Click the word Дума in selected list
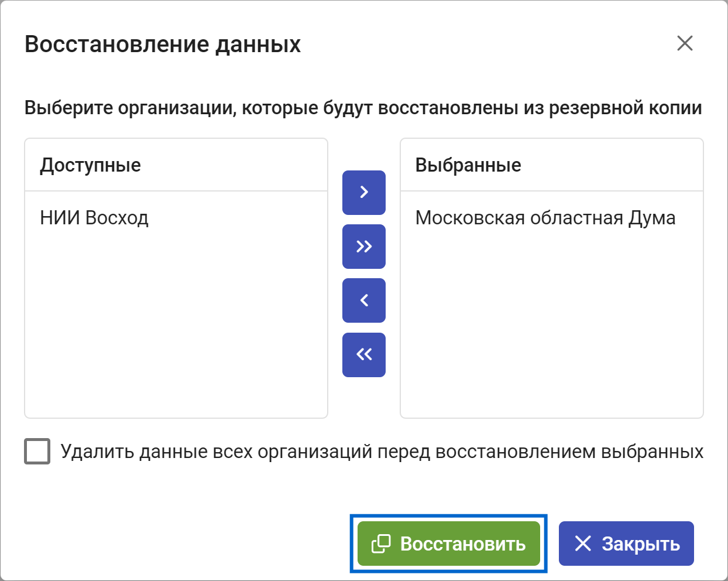 [652, 218]
